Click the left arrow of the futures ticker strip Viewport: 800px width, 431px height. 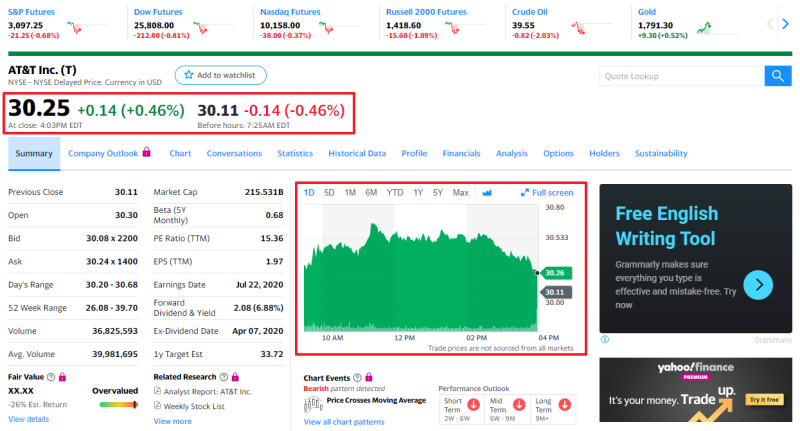tap(770, 23)
